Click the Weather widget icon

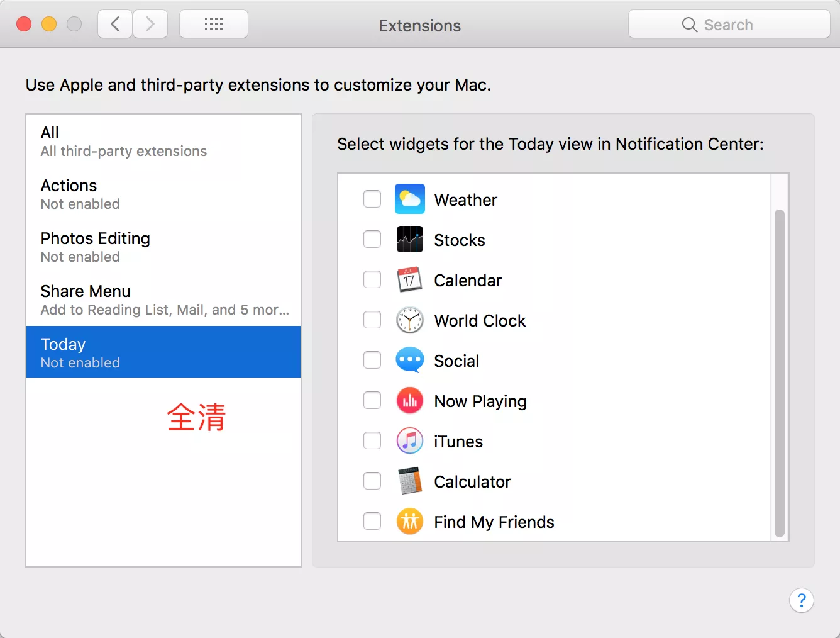[410, 199]
